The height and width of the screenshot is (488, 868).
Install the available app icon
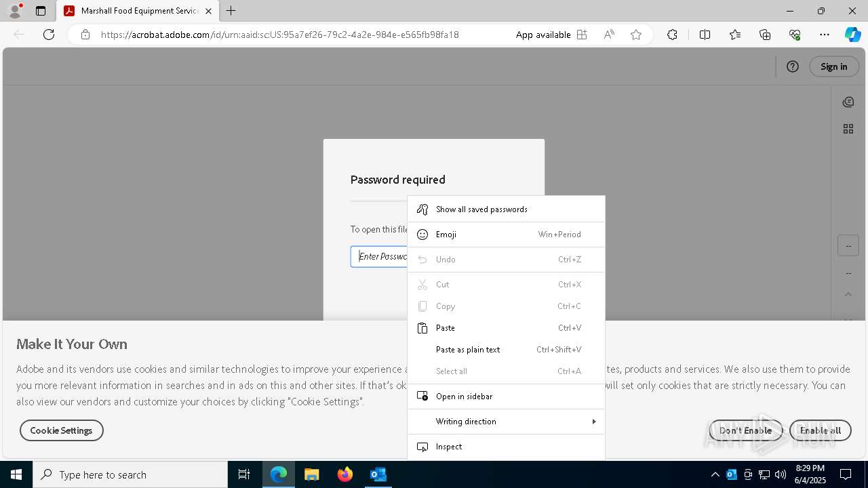pos(582,35)
